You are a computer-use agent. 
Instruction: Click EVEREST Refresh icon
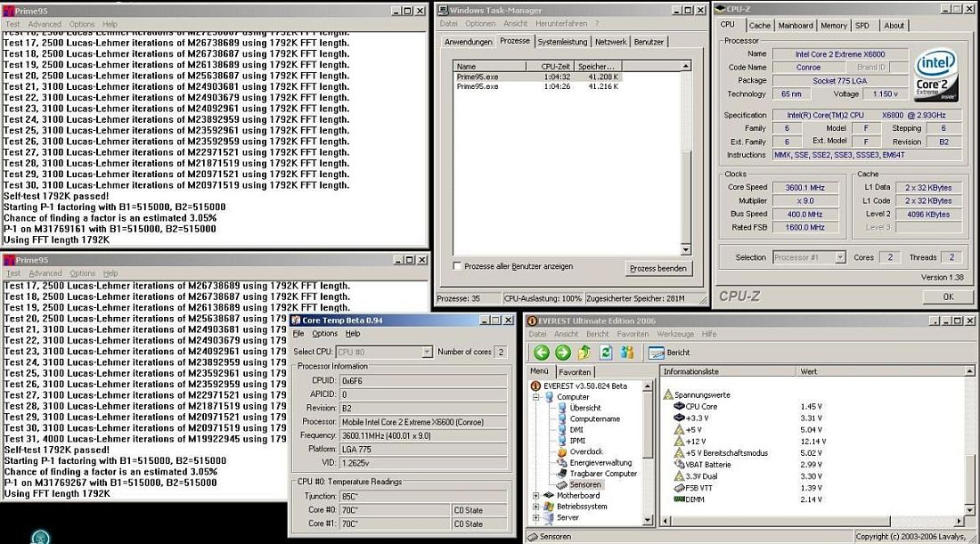click(x=605, y=353)
